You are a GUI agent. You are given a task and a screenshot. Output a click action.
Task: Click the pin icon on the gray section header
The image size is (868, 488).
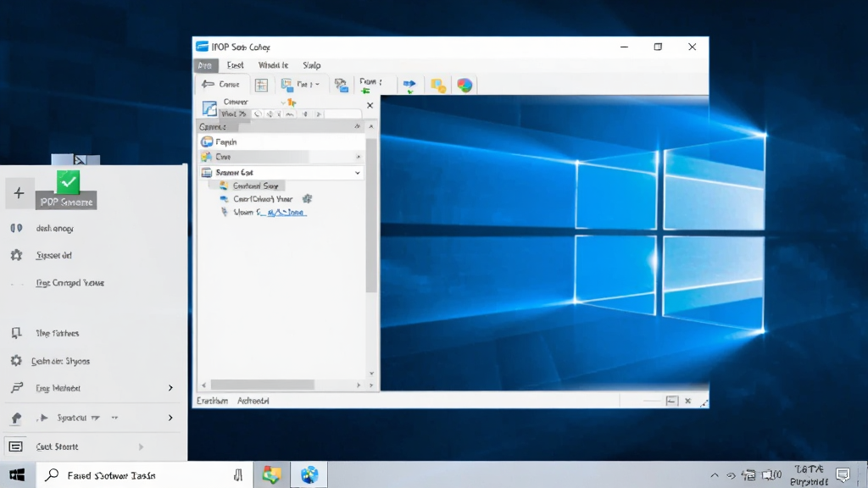357,127
